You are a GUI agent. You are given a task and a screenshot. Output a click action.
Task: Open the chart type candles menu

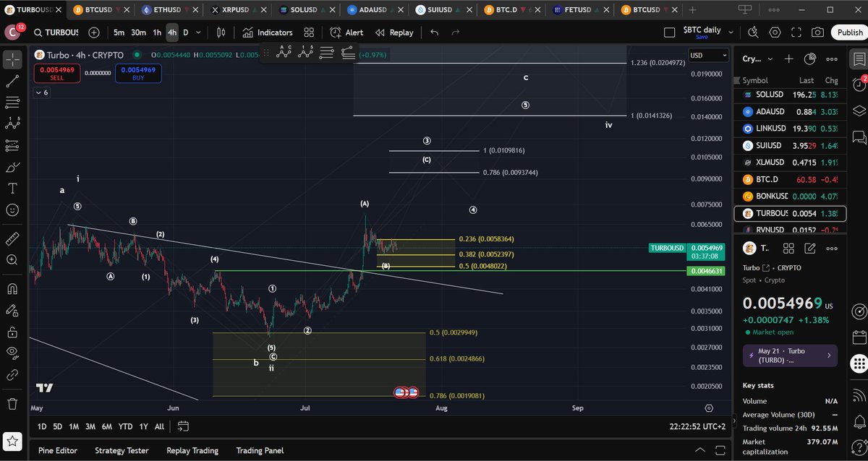pyautogui.click(x=221, y=33)
